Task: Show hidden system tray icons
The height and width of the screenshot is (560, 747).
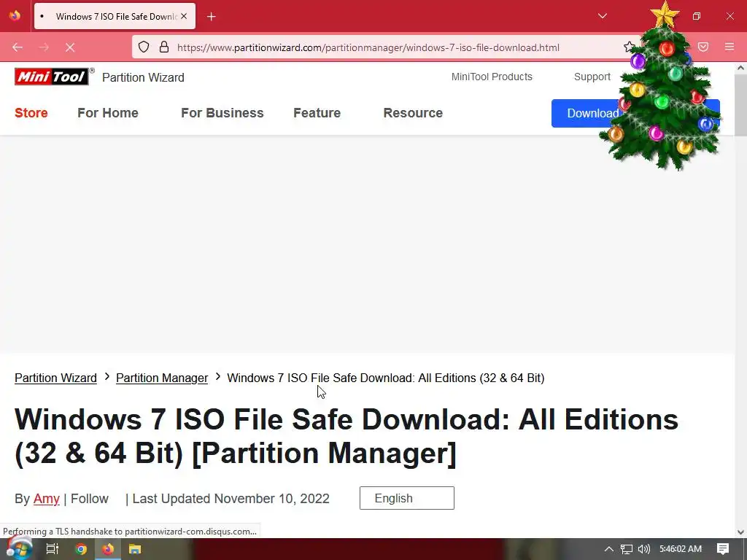Action: point(608,549)
